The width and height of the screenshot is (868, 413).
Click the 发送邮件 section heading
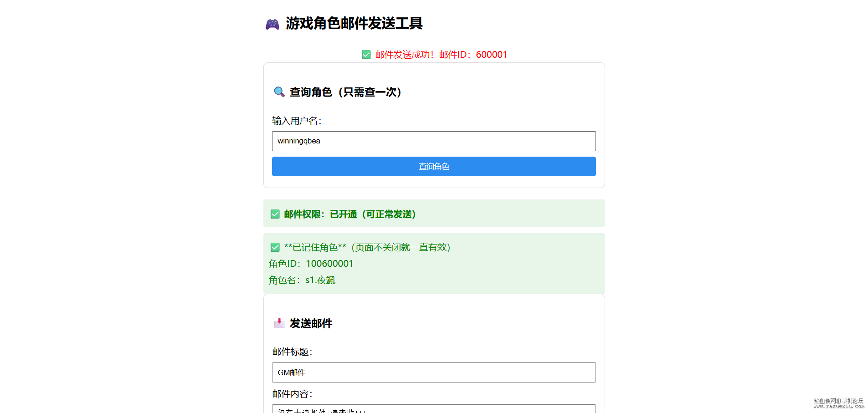point(311,323)
